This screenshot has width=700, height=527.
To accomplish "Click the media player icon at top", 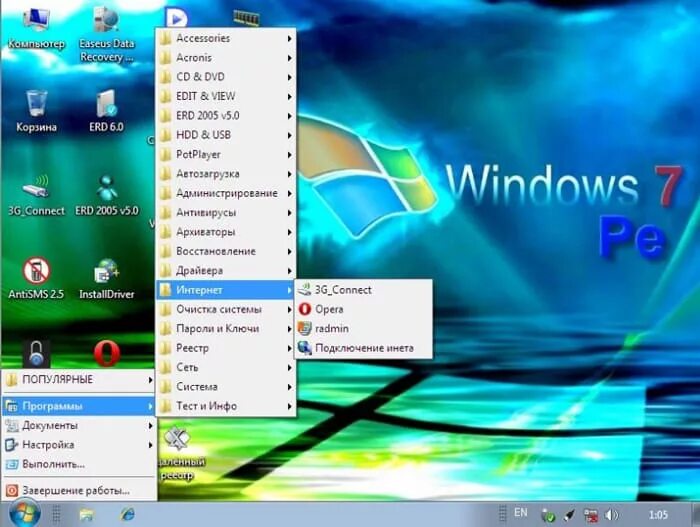I will [x=176, y=17].
